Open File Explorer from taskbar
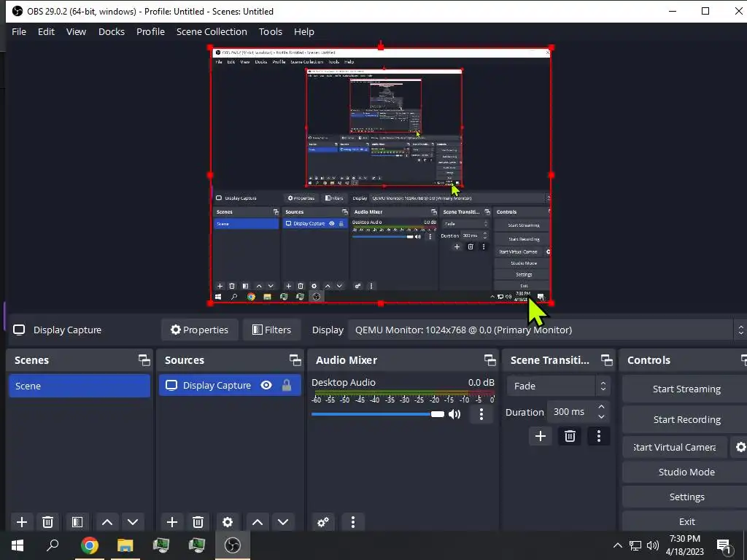The width and height of the screenshot is (747, 560). pyautogui.click(x=125, y=545)
